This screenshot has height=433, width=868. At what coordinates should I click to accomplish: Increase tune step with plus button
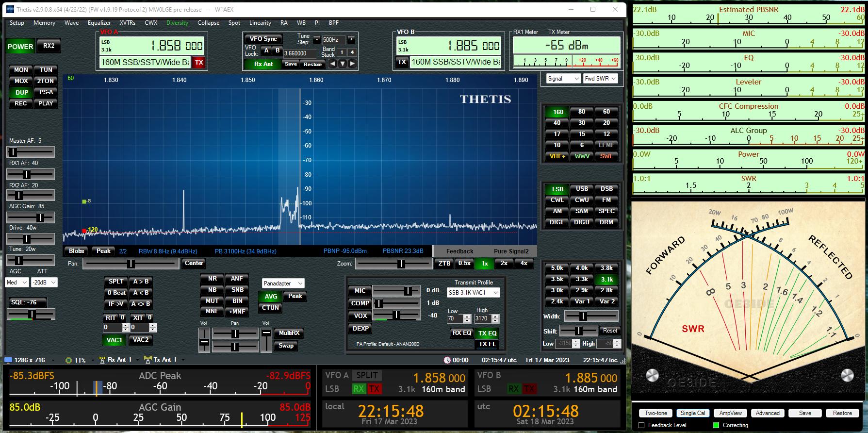point(351,40)
